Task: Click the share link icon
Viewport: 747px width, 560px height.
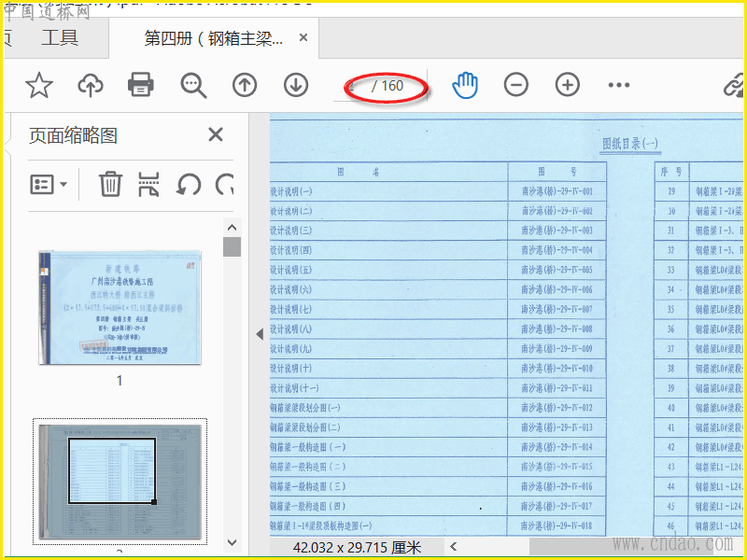Action: (x=734, y=86)
